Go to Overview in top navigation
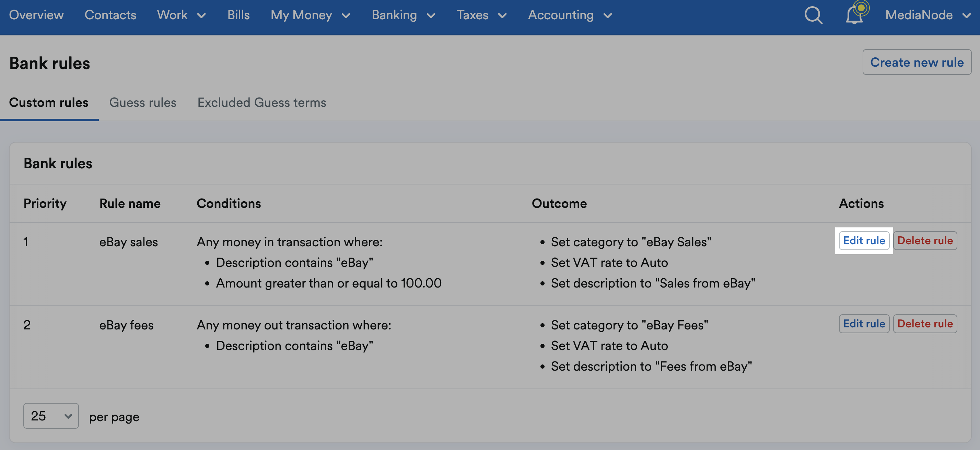This screenshot has height=450, width=980. tap(36, 15)
